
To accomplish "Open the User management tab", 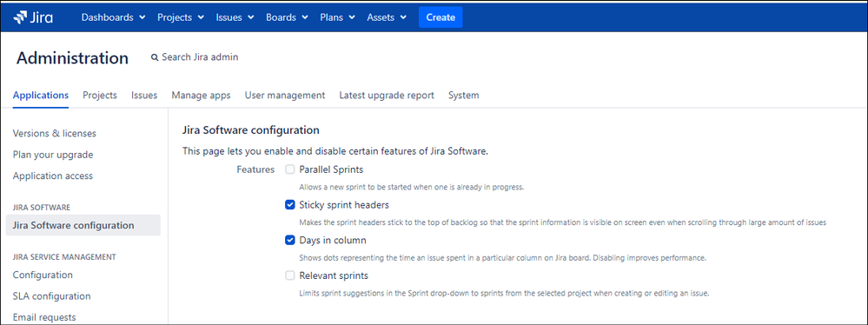I will pos(284,96).
